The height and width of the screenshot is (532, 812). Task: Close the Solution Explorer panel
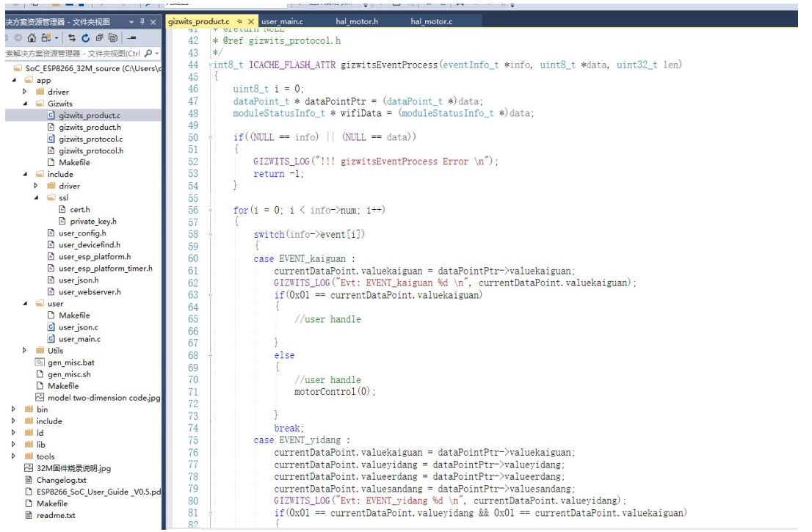153,22
